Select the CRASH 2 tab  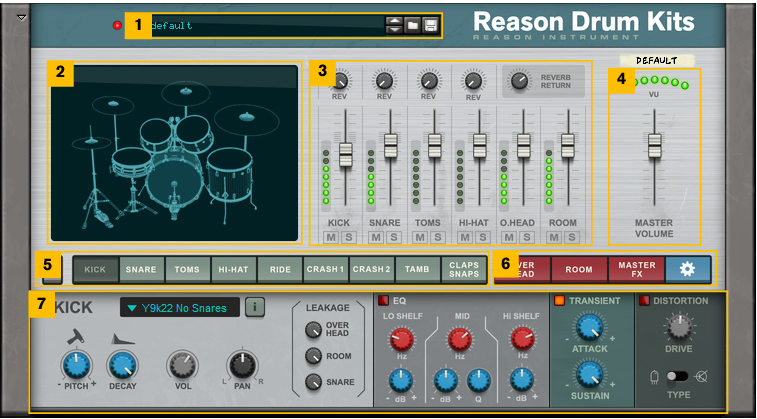click(371, 269)
